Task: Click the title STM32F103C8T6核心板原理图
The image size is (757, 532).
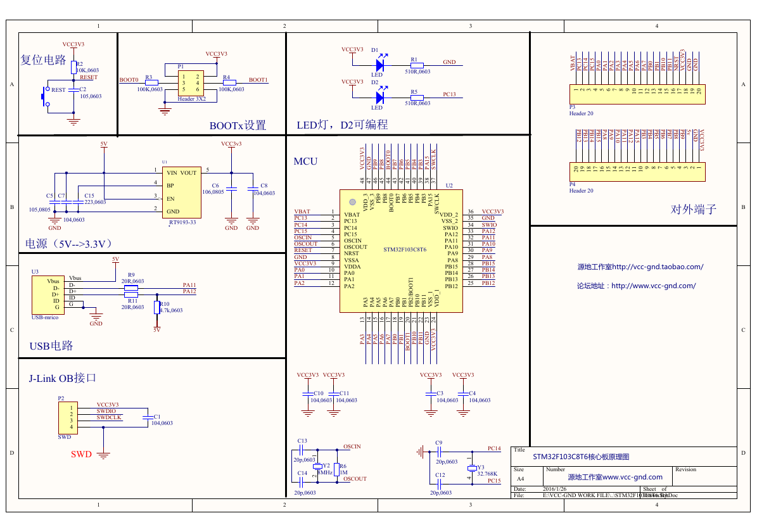Action: click(x=581, y=457)
